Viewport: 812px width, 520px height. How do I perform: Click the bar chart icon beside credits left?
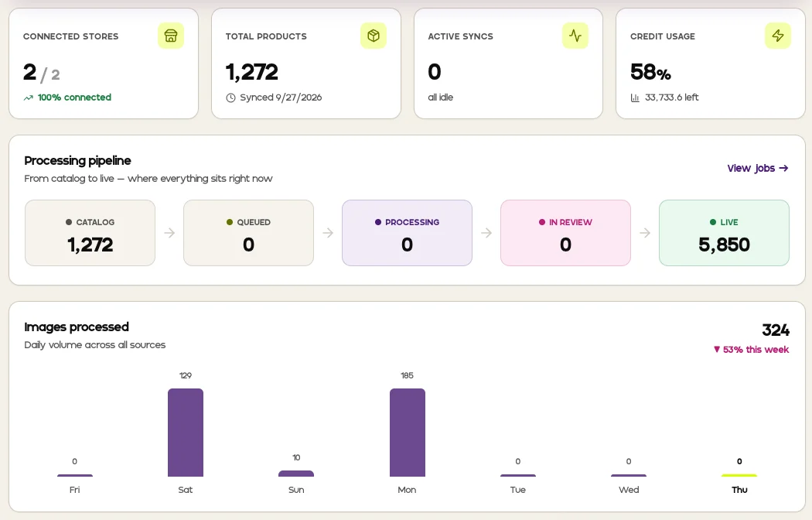pos(635,98)
